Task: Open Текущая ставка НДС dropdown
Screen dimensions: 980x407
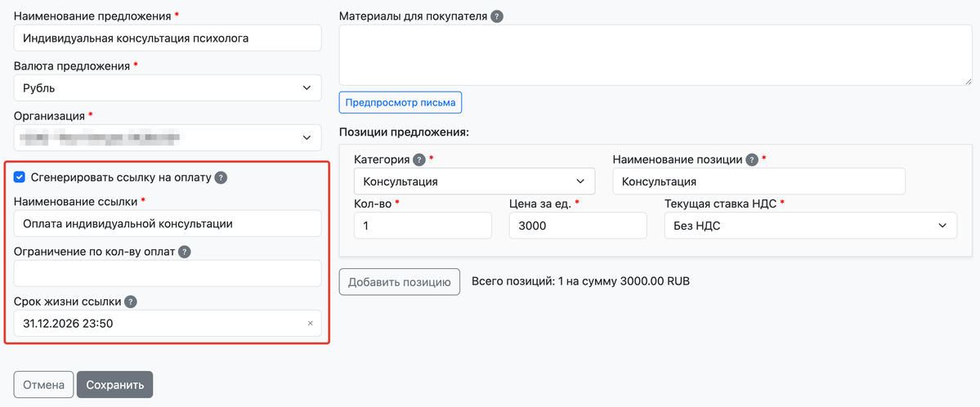Action: tap(809, 226)
